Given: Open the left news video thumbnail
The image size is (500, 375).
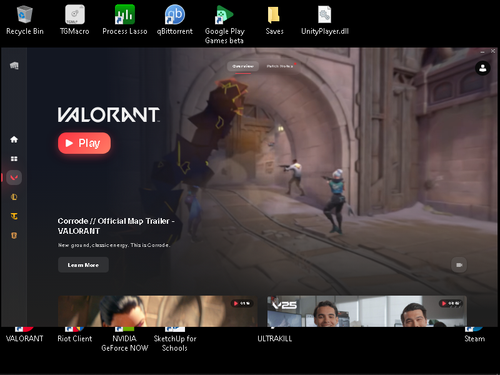Looking at the screenshot, I should point(158,311).
